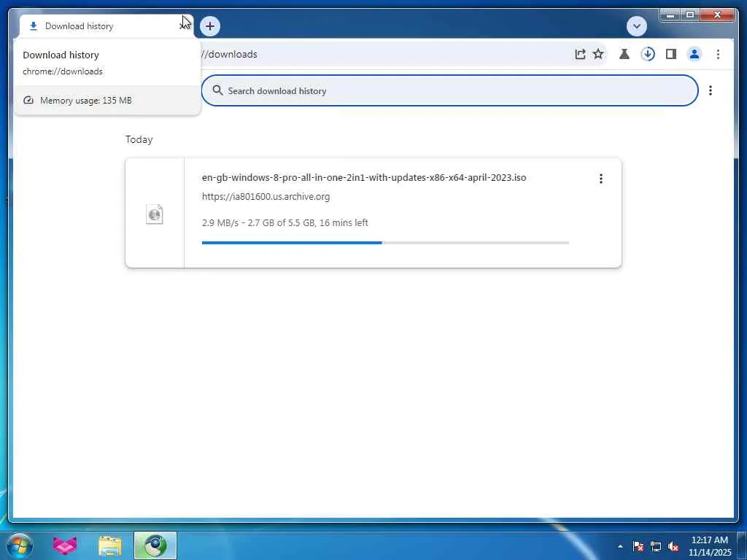The image size is (747, 560).
Task: Click Memory usage: 135 MB in hover card
Action: coord(86,101)
